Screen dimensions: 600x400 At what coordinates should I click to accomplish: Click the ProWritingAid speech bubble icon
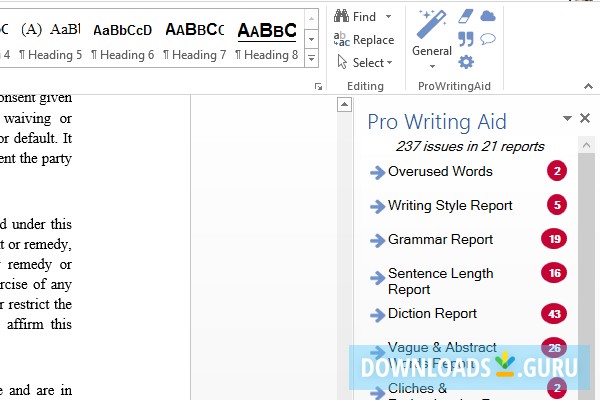pos(488,39)
